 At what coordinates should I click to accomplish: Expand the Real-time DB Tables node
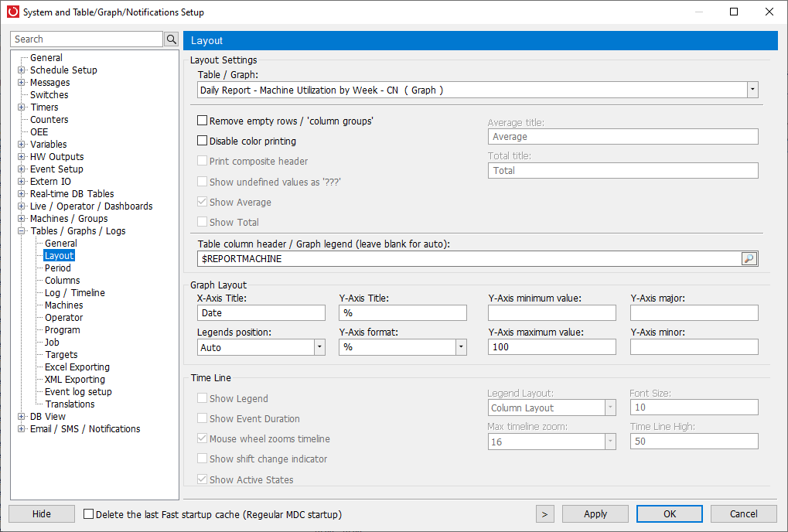pyautogui.click(x=21, y=194)
